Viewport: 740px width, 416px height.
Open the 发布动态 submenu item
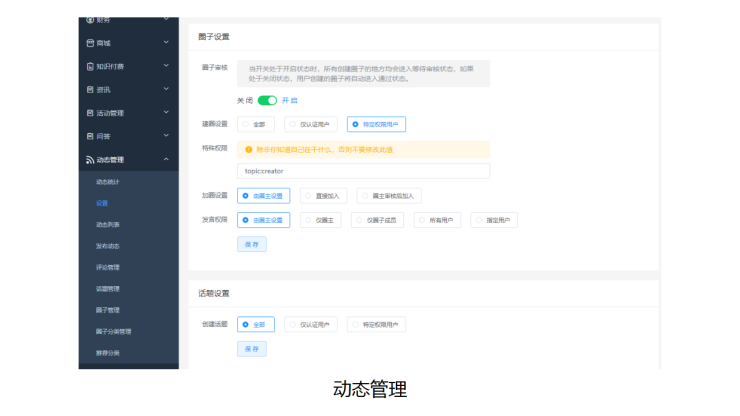click(x=108, y=246)
